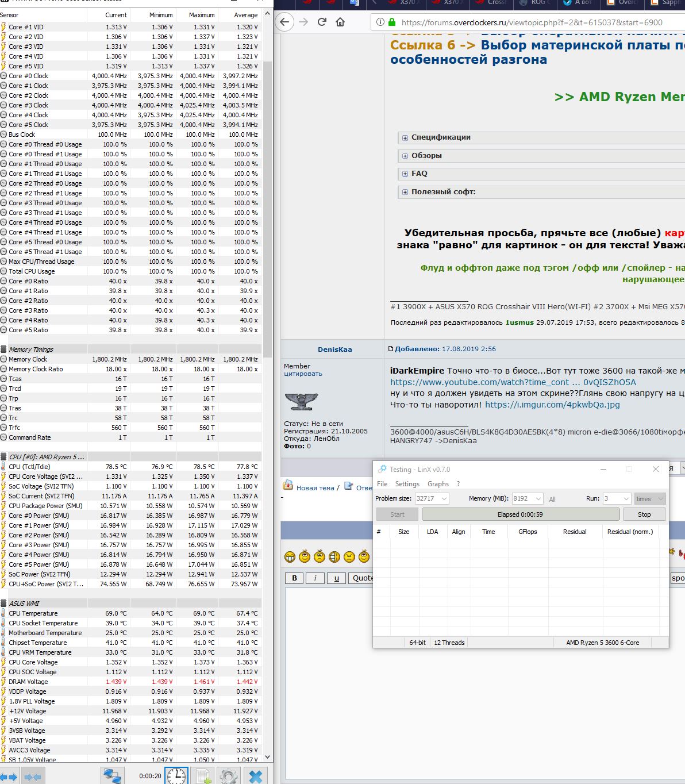Open LinX Graphs menu
This screenshot has width=685, height=784.
[438, 484]
